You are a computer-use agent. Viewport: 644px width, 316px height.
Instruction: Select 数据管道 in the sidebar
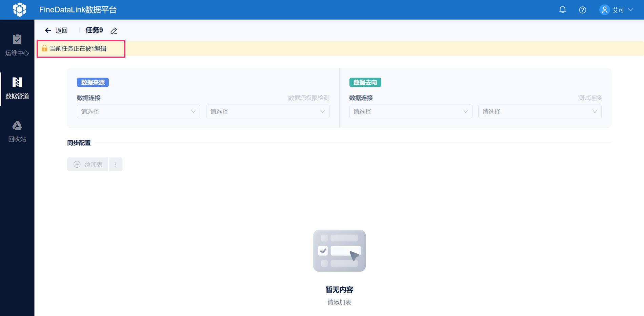pyautogui.click(x=17, y=88)
